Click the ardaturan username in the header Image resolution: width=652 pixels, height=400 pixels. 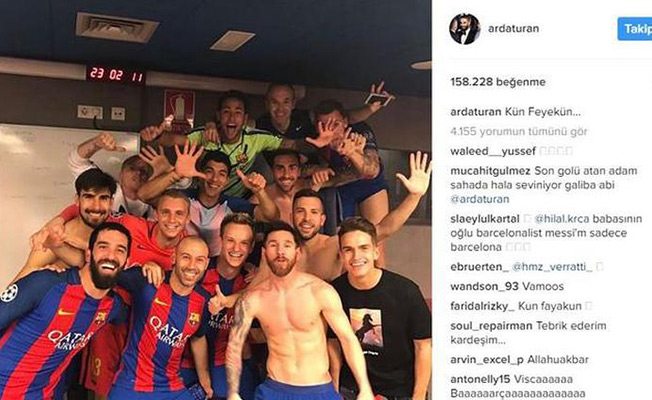(x=514, y=29)
